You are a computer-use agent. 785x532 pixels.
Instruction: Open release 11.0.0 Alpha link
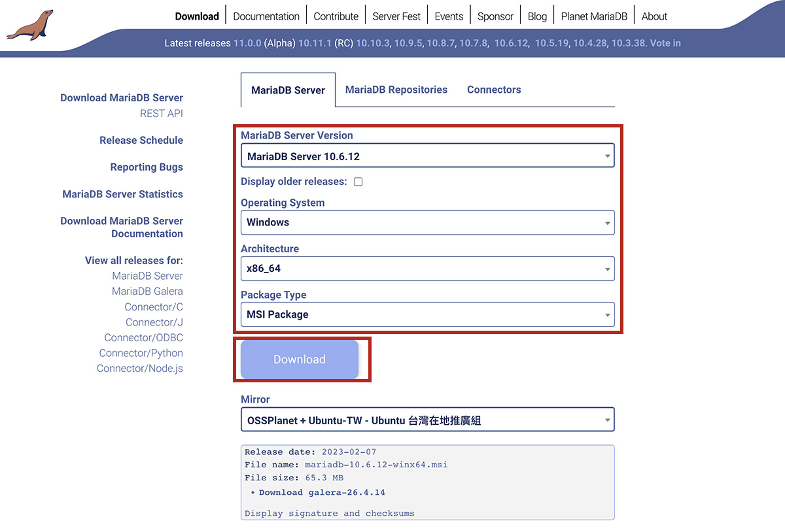pyautogui.click(x=248, y=43)
